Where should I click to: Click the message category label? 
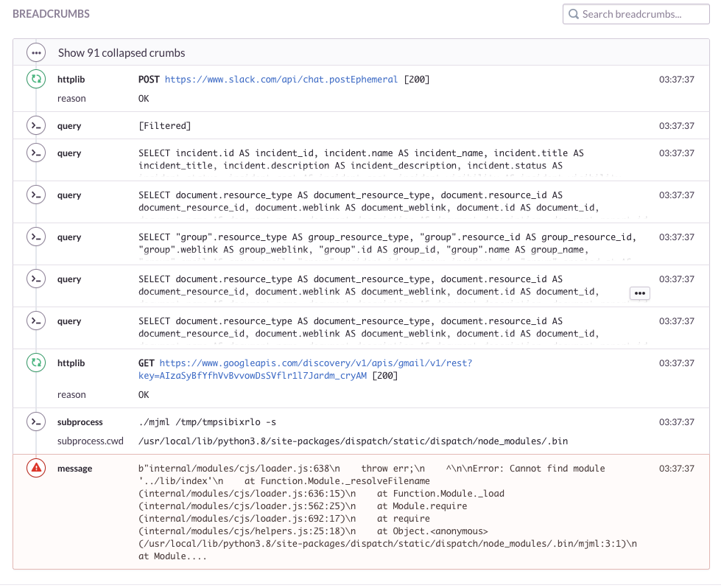(x=74, y=469)
